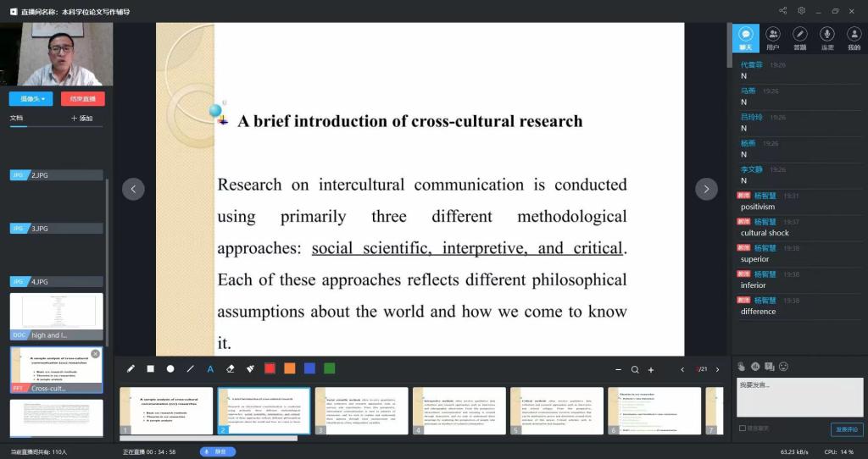The image size is (868, 459).
Task: Activate the text annotation tool
Action: coord(210,368)
